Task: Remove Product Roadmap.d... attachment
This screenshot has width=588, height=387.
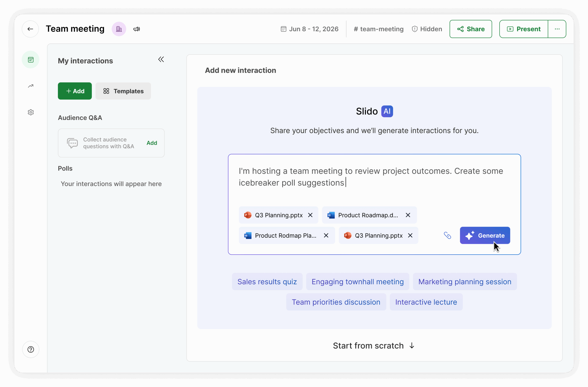Action: (408, 215)
